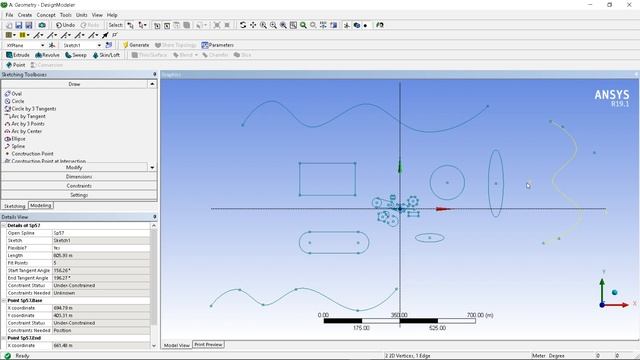Screen dimensions: 640x360
Task: Expand the Settings toolbox section
Action: 79,196
